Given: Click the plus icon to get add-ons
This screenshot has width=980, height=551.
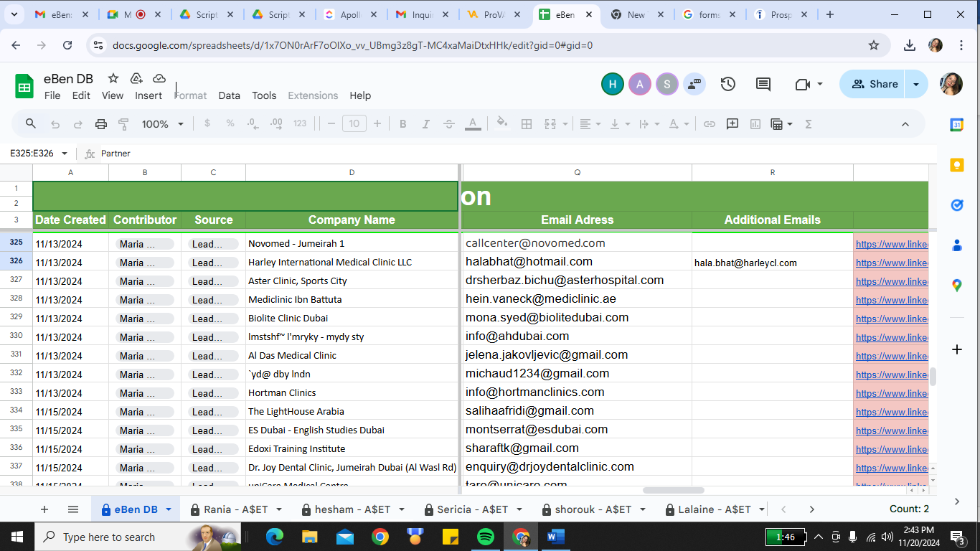Looking at the screenshot, I should [956, 349].
